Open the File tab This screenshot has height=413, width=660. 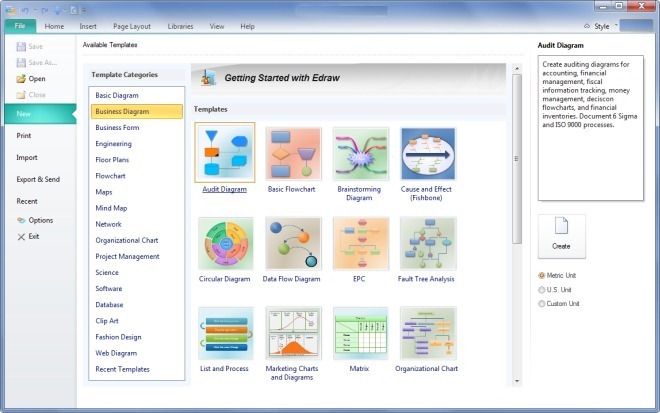(x=20, y=26)
